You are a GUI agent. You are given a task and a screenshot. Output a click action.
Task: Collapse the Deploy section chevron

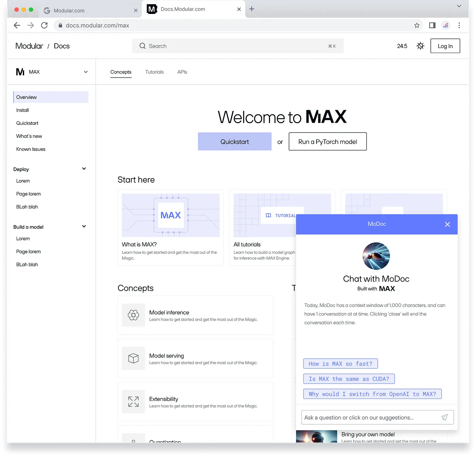[84, 169]
